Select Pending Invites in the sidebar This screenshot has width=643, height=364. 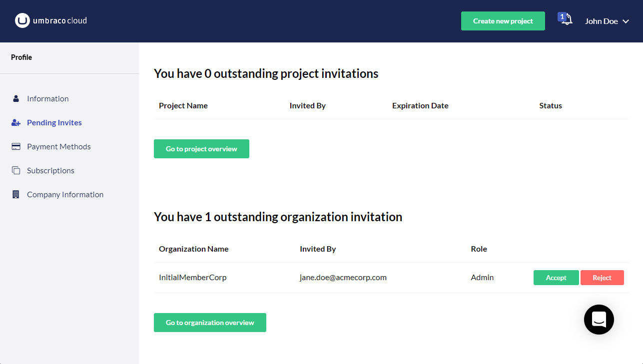pos(54,122)
